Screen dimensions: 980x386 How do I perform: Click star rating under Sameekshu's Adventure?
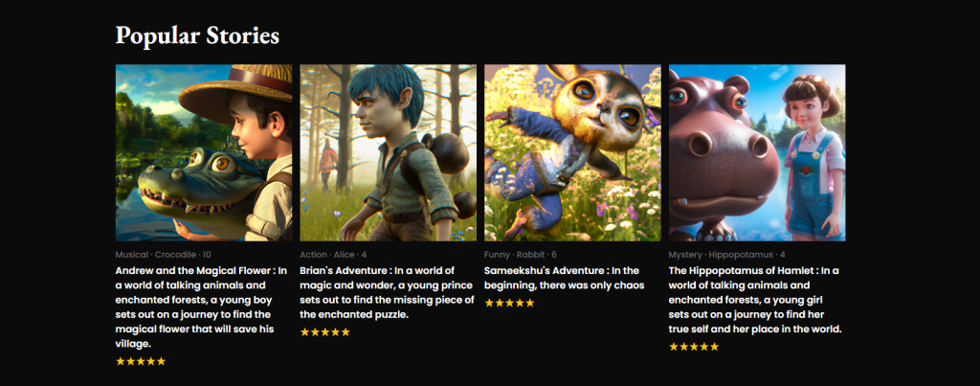(x=509, y=303)
